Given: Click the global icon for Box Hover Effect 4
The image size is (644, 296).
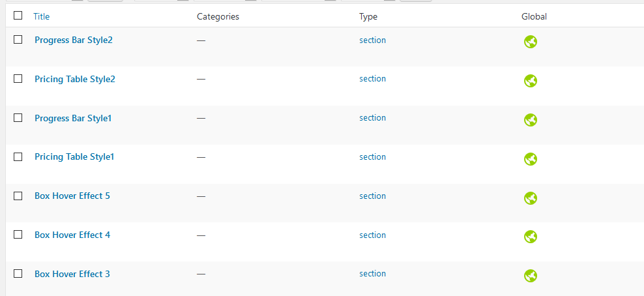Looking at the screenshot, I should [x=530, y=237].
